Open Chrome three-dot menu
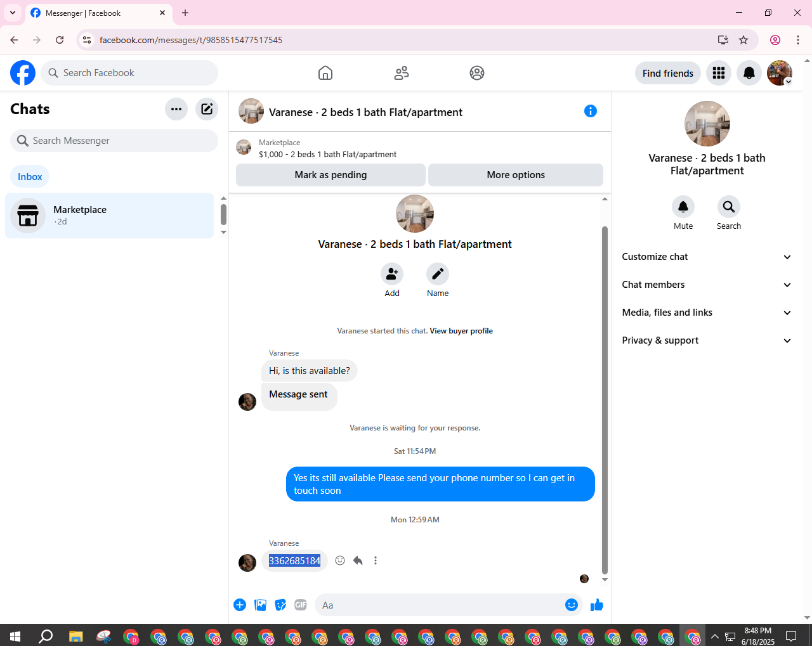 (x=798, y=40)
